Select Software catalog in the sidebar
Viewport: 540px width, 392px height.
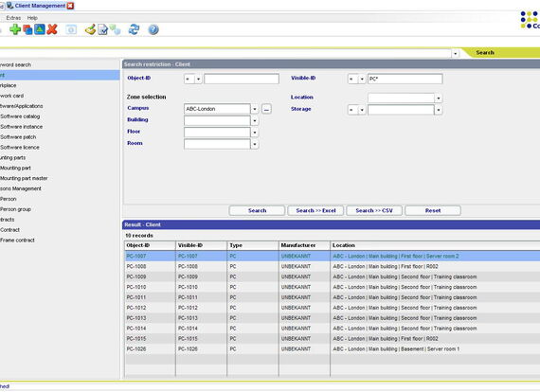(20, 116)
